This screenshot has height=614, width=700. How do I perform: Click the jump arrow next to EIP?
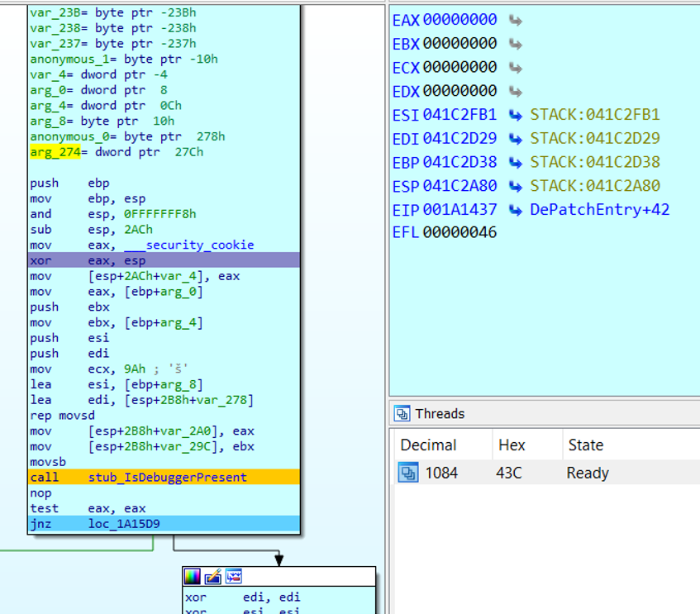pos(516,210)
